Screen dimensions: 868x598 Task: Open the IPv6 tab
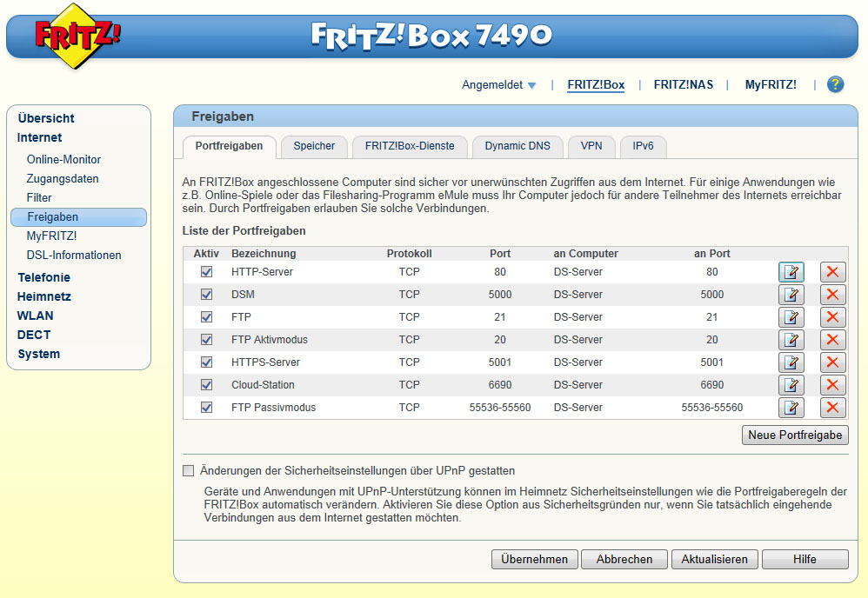pos(643,146)
